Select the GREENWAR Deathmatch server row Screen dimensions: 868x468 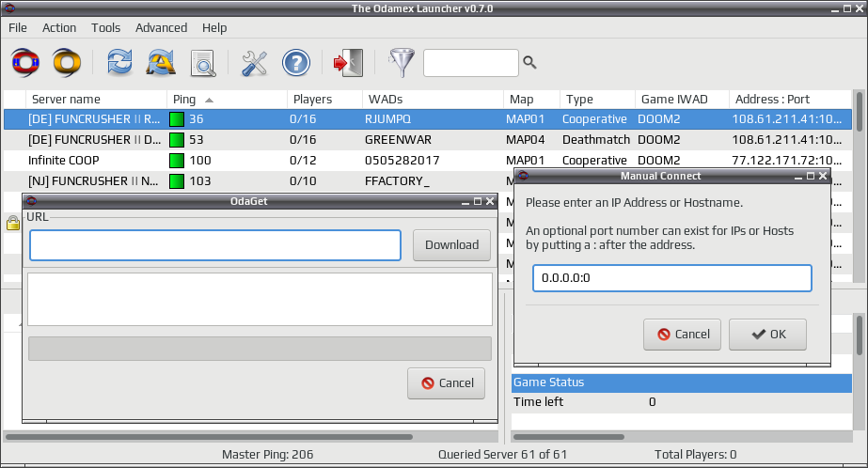427,139
